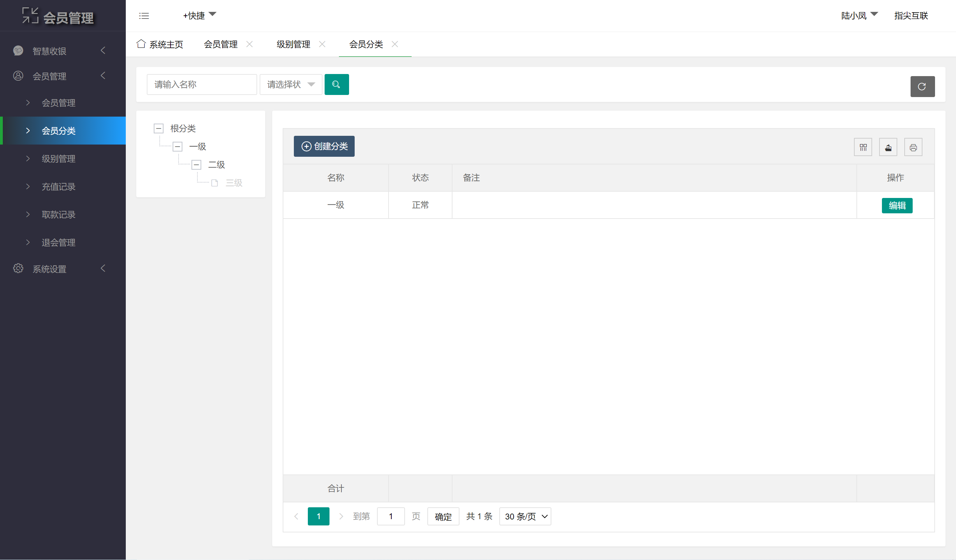
Task: Click the 共 1 条 count text
Action: point(479,516)
